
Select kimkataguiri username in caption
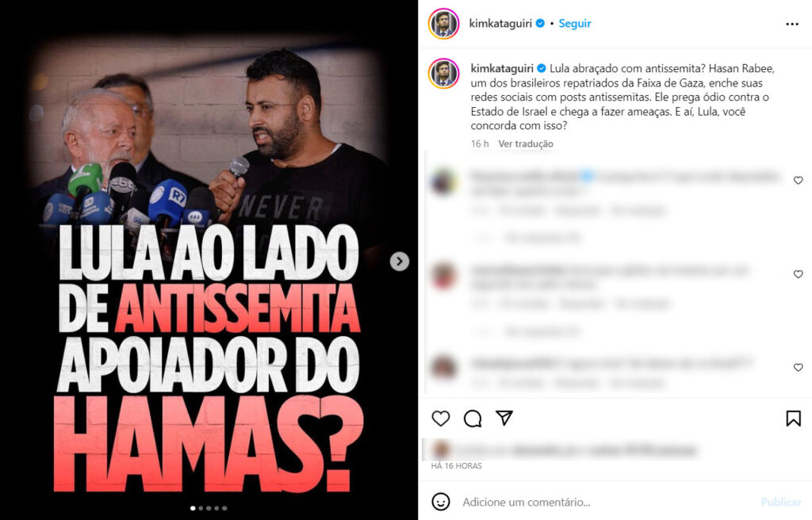[x=502, y=68]
